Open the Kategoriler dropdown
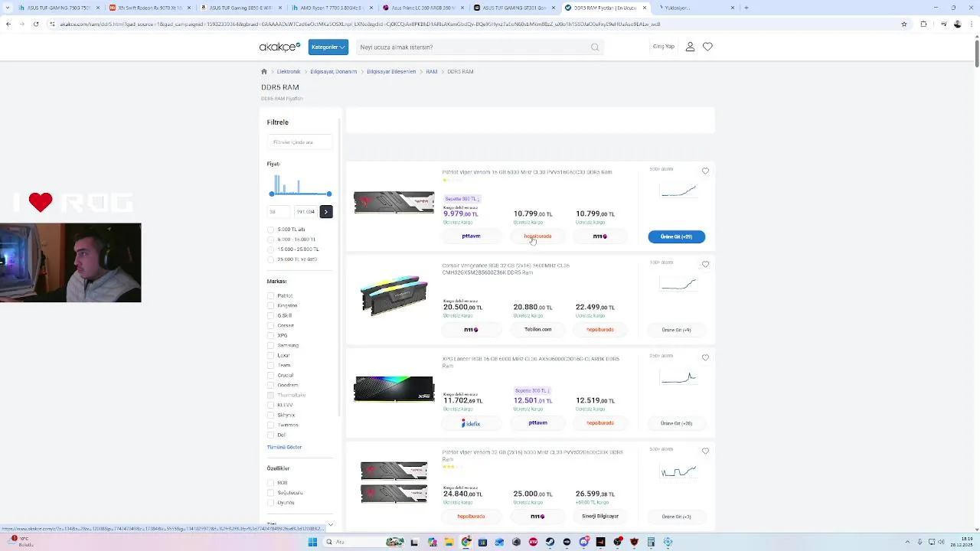 pyautogui.click(x=328, y=47)
